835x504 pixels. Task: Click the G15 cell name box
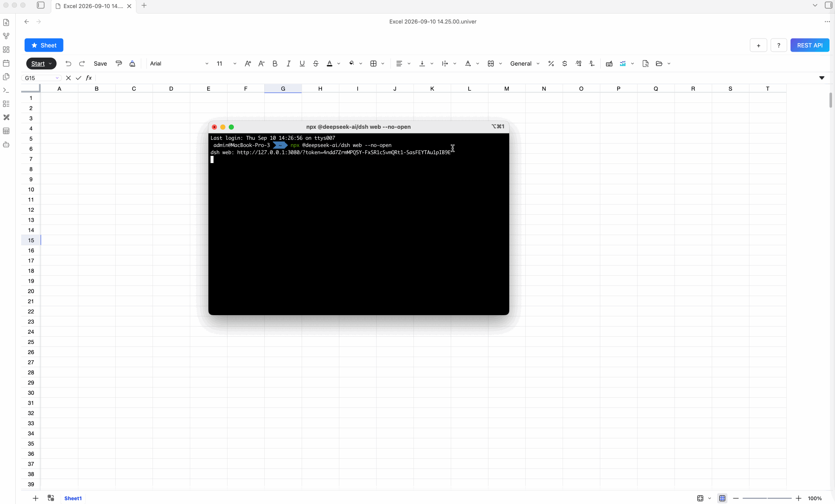click(41, 78)
